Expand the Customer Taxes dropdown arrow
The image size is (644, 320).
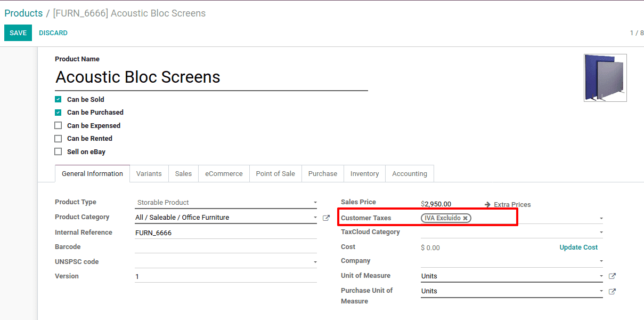[x=601, y=218]
